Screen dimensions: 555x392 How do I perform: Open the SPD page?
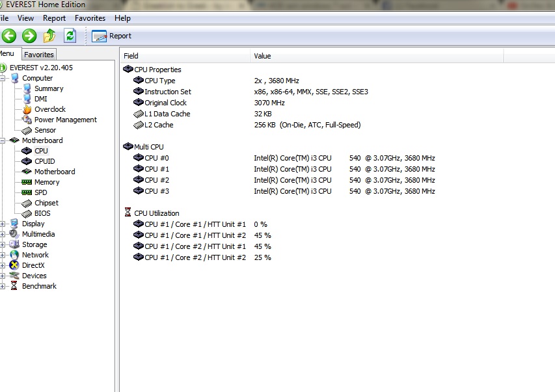pyautogui.click(x=41, y=192)
